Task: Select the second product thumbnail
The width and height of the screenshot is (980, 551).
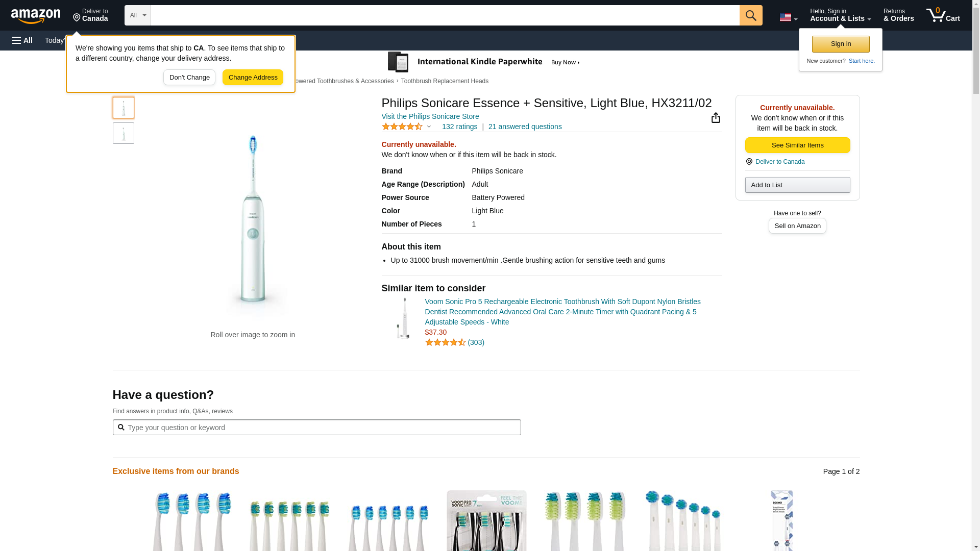Action: pos(123,133)
